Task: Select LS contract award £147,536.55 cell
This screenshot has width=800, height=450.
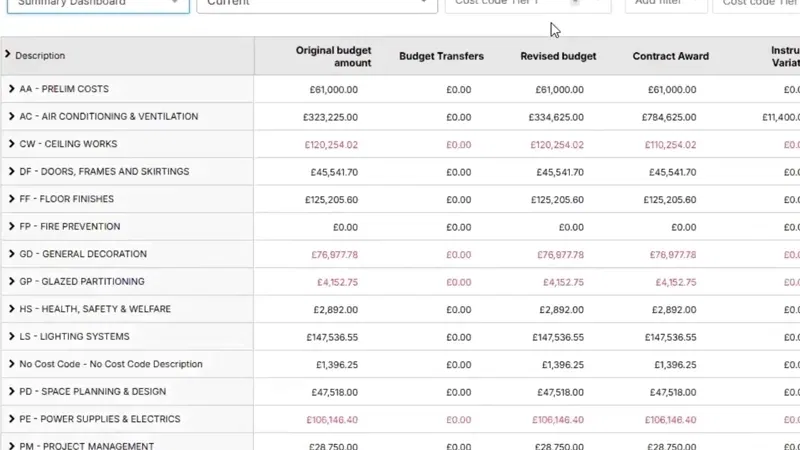Action: [x=670, y=338]
